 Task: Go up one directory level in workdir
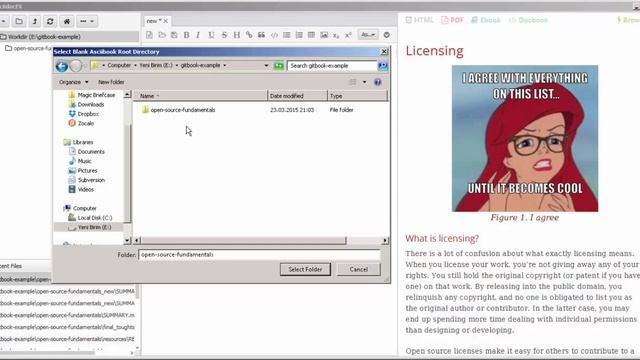pos(35,21)
